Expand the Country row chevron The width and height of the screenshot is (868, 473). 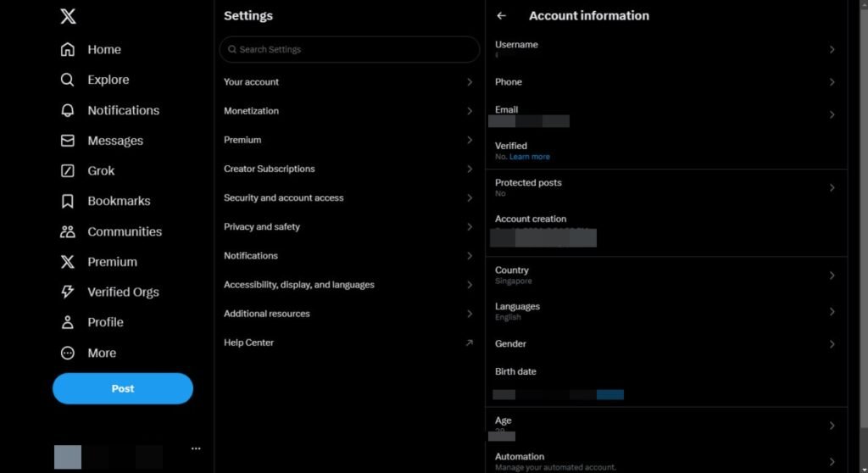[832, 275]
